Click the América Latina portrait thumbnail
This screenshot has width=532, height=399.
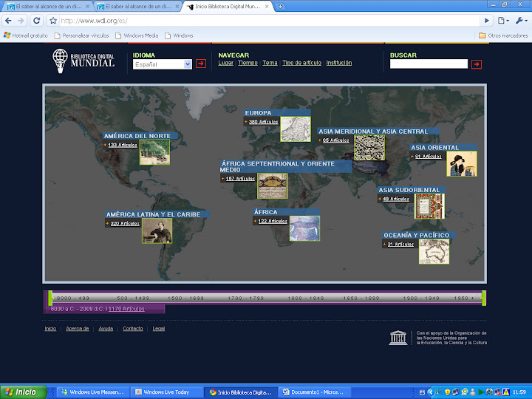pos(157,231)
